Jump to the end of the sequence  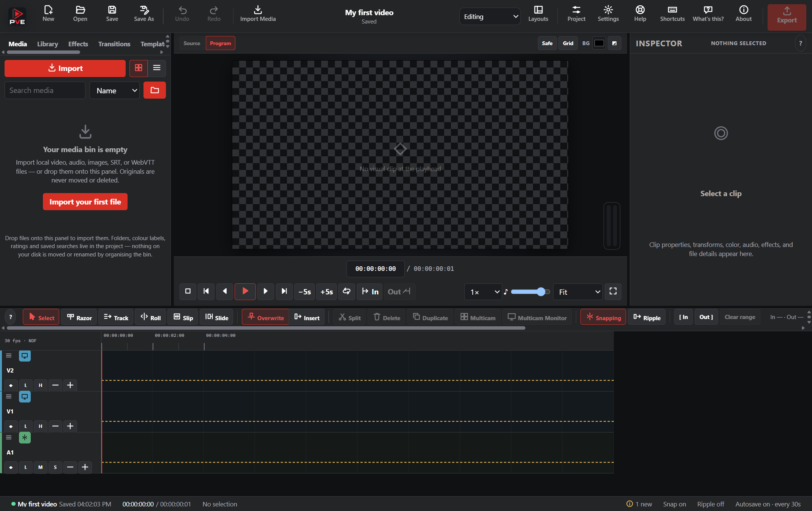[x=284, y=291]
